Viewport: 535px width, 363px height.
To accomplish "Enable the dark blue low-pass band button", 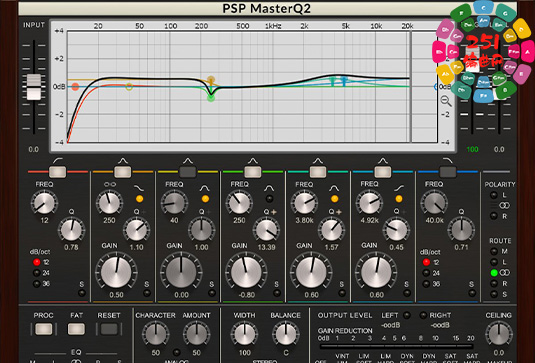I will 448,172.
